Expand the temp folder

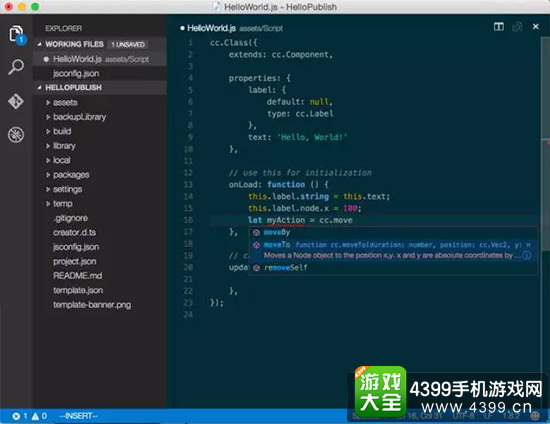click(48, 203)
